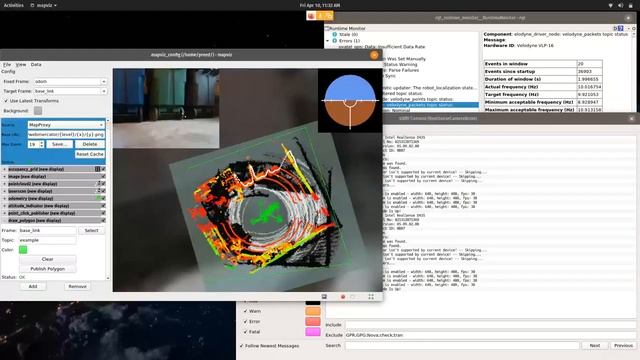Click the green polygon Color swatch
The image size is (640, 360).
23,250
